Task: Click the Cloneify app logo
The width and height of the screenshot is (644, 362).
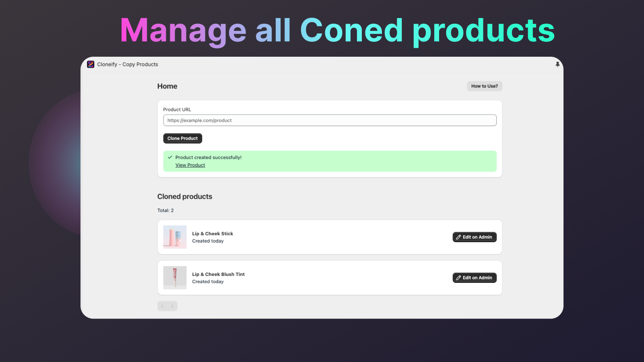Action: click(x=91, y=64)
